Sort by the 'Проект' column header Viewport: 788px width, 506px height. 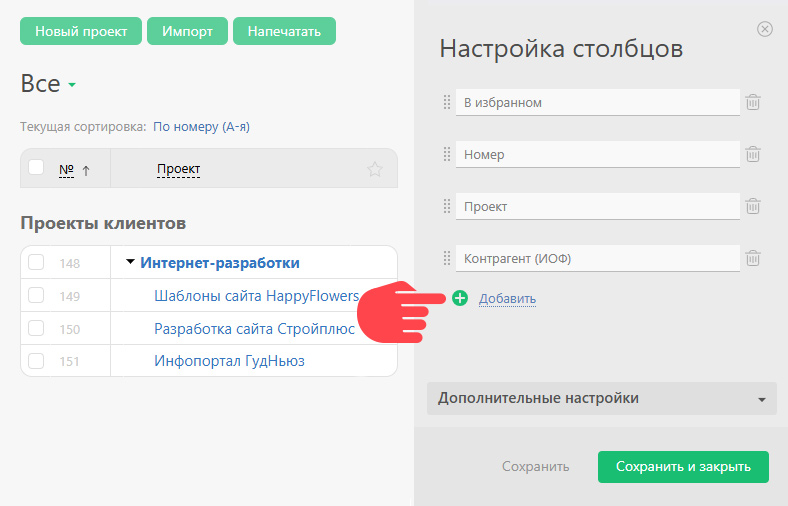[x=178, y=169]
